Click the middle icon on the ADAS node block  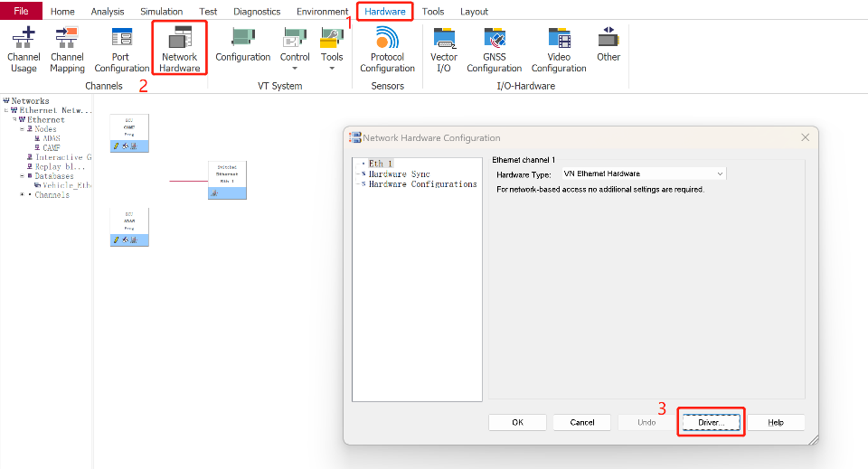(125, 240)
